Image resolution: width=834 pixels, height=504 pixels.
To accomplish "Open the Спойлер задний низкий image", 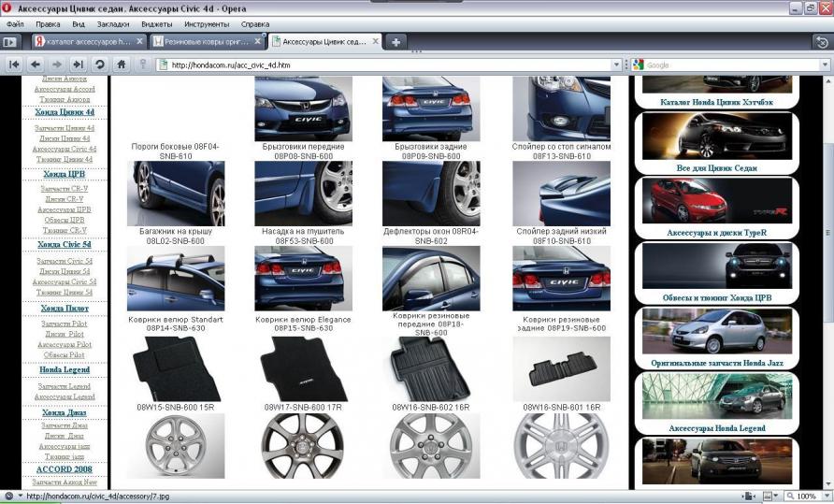I will tap(562, 279).
